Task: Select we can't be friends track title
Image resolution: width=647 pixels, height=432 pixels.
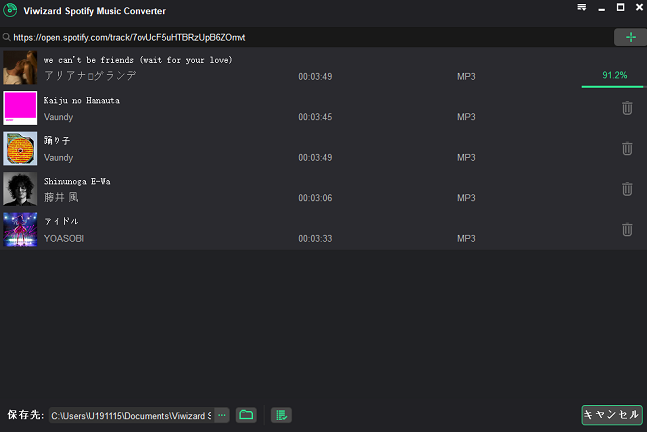Action: (x=138, y=60)
